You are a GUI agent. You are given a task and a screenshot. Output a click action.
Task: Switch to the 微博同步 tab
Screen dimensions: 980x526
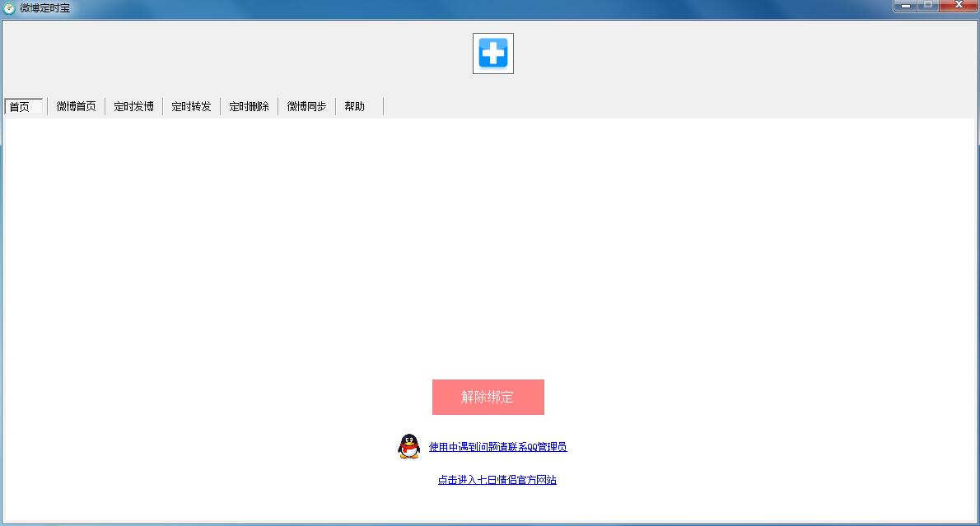[304, 105]
